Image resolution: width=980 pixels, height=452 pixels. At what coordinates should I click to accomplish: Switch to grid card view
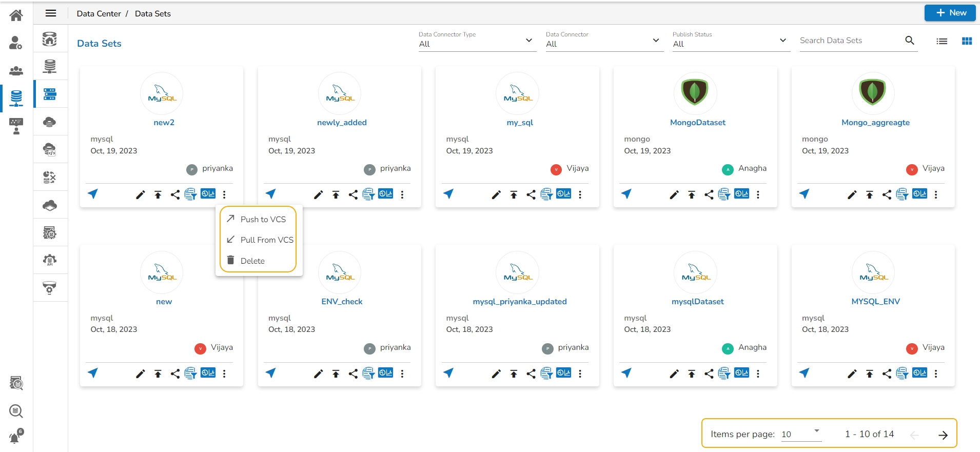pyautogui.click(x=967, y=41)
